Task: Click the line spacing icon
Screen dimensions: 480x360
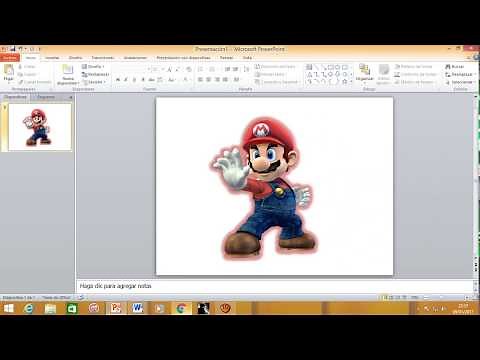Action: pyautogui.click(x=246, y=69)
